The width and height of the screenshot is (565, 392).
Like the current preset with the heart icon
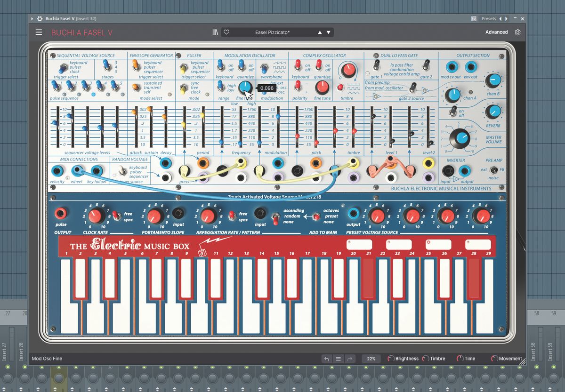[226, 32]
